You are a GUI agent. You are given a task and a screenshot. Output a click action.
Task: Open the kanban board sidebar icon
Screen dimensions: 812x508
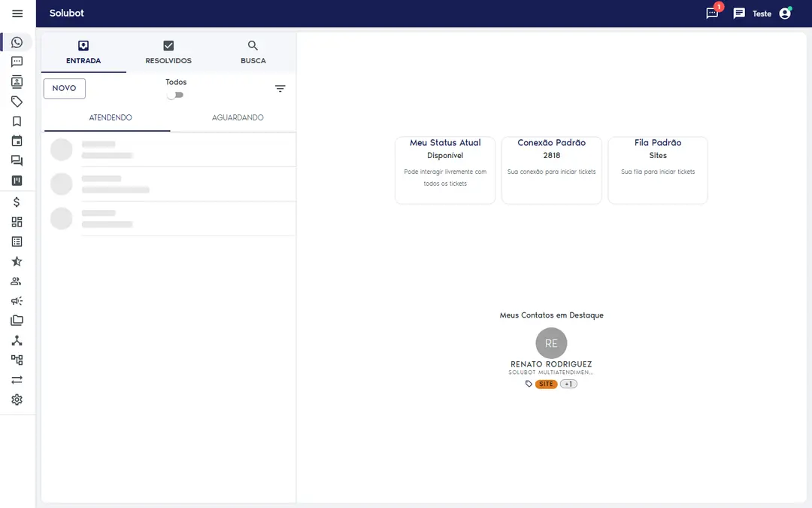[17, 181]
